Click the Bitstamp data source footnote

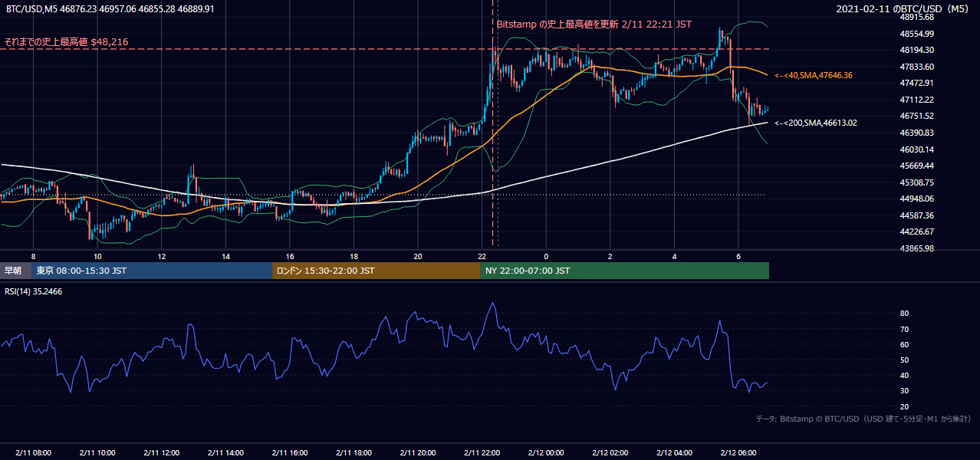863,419
